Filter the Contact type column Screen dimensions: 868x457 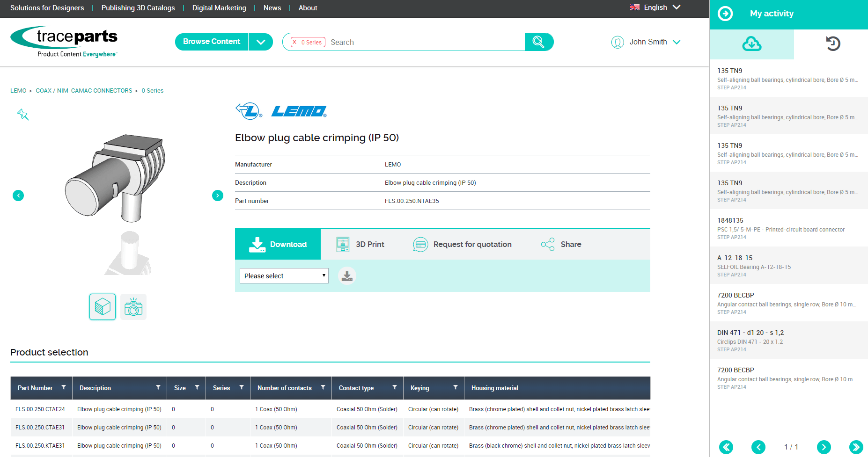click(x=395, y=387)
